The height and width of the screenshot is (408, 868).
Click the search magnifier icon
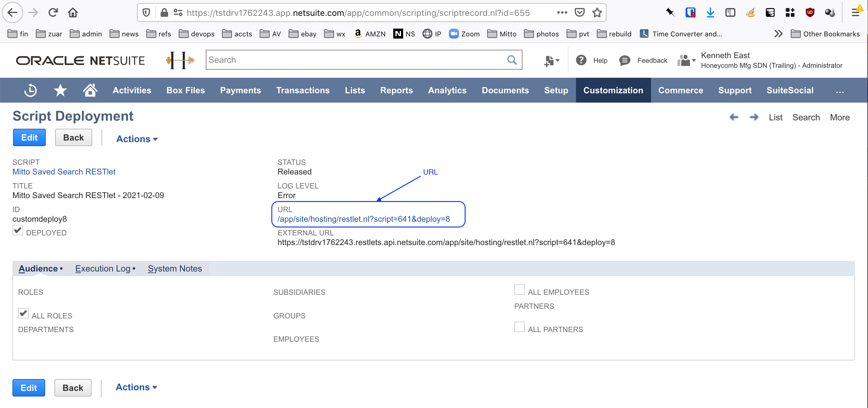tap(512, 60)
